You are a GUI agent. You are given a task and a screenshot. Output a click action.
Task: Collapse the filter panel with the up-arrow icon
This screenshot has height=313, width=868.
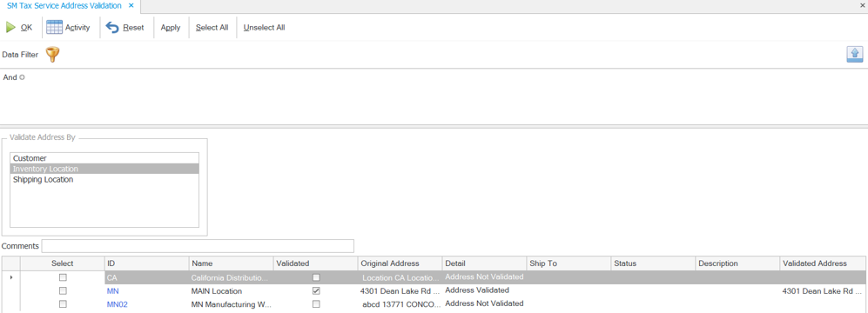855,54
